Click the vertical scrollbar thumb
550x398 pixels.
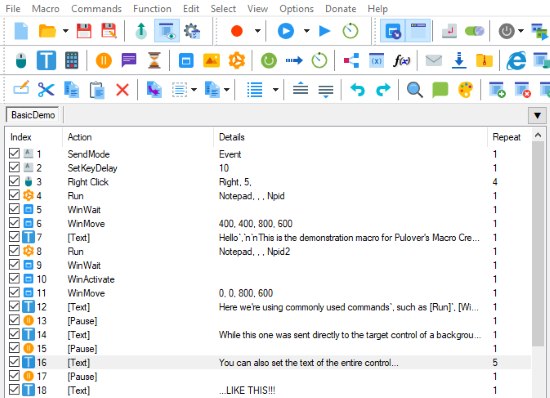coord(537,244)
